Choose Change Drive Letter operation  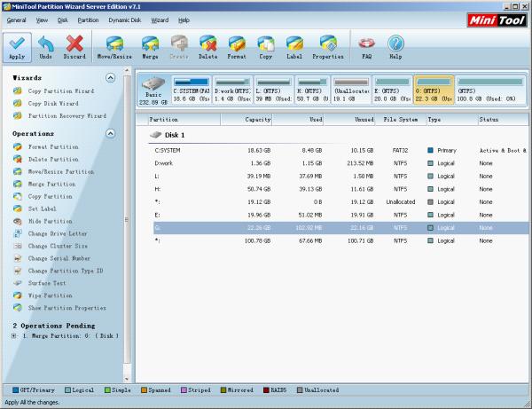click(58, 233)
